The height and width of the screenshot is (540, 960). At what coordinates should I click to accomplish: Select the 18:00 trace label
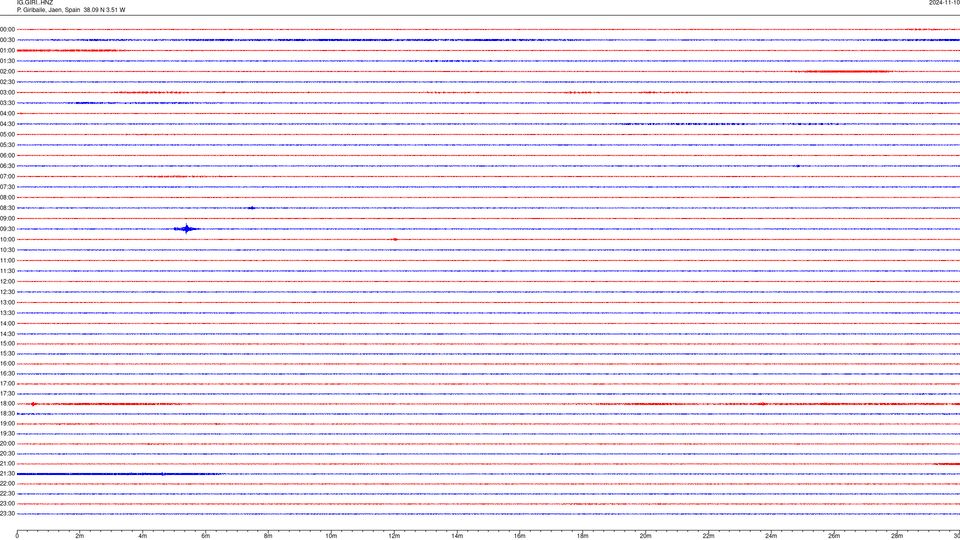click(x=7, y=404)
